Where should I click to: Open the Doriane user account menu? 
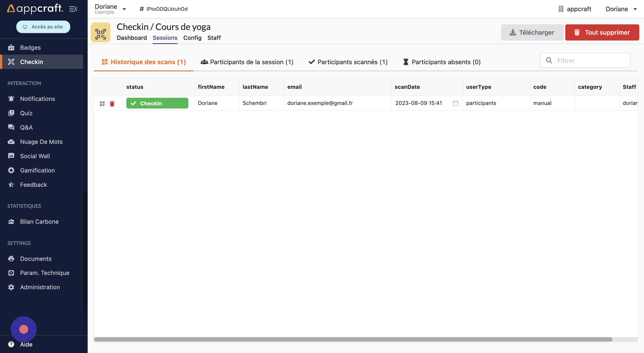621,9
